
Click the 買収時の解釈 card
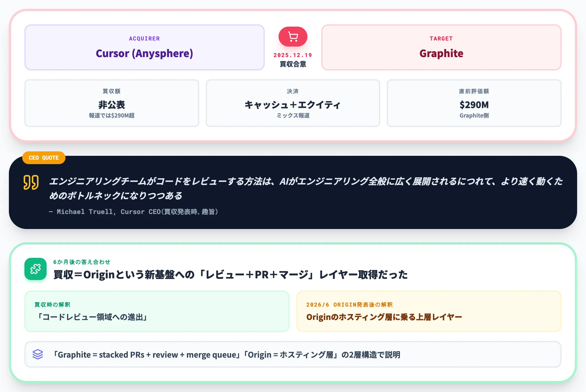157,311
